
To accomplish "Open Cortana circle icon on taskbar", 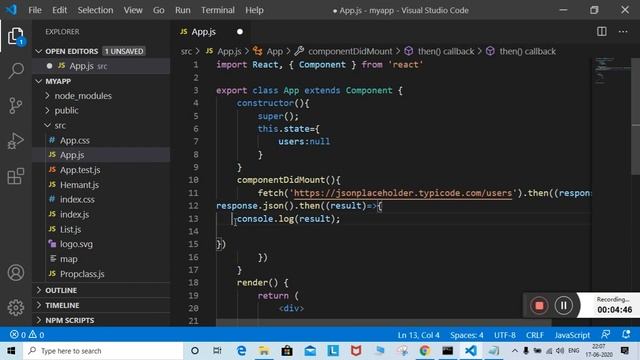I will (195, 351).
